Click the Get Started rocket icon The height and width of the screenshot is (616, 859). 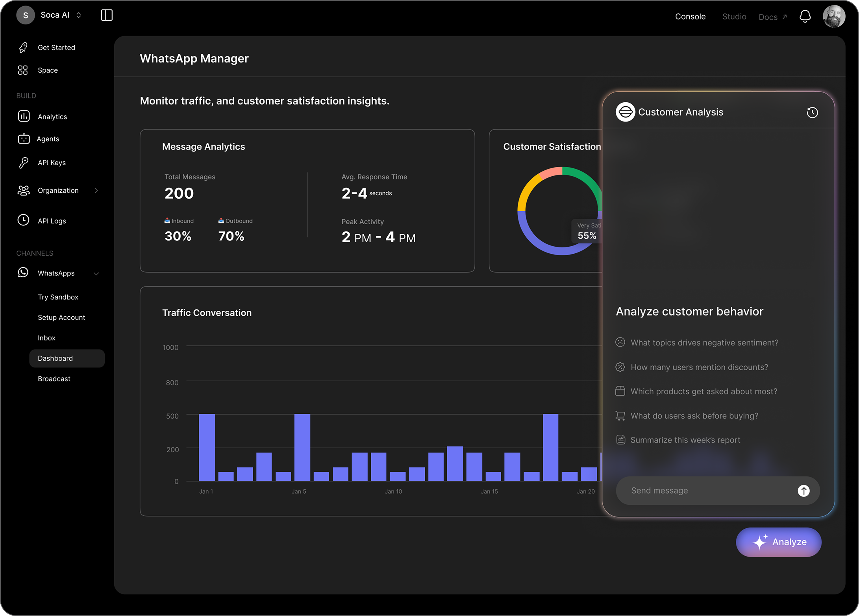tap(23, 48)
